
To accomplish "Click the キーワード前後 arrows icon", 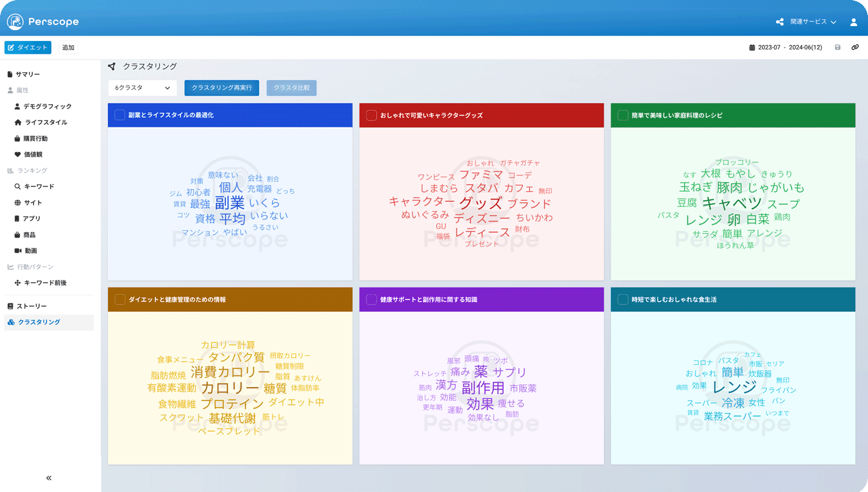I will pos(17,283).
